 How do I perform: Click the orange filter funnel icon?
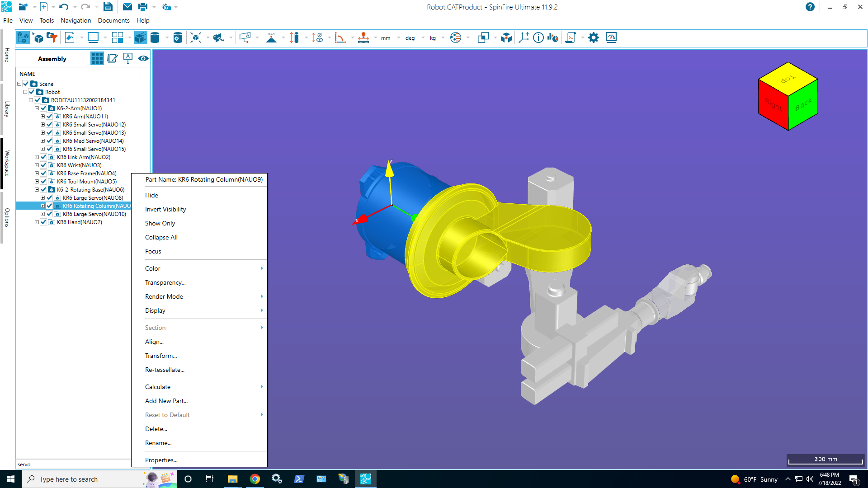pos(52,38)
